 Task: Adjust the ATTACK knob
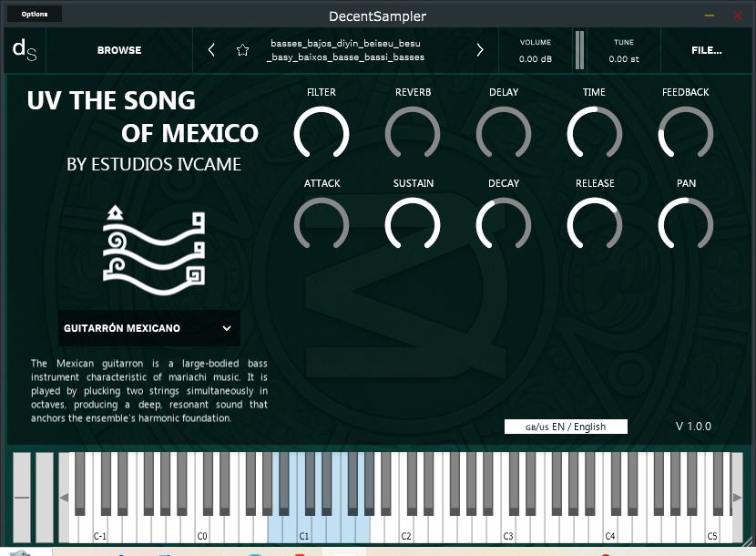click(x=322, y=225)
